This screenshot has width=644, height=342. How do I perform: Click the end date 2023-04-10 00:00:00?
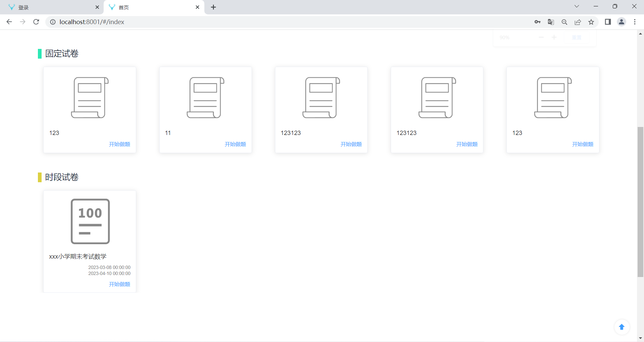pos(109,273)
